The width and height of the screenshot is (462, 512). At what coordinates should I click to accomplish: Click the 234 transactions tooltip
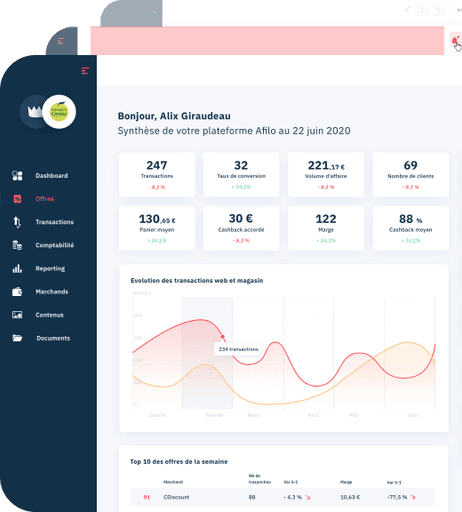[x=238, y=349]
